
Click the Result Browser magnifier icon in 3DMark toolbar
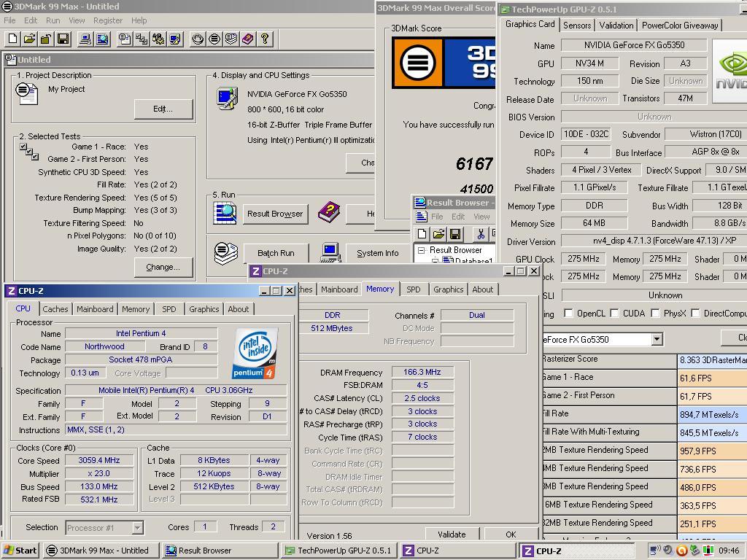click(x=102, y=39)
